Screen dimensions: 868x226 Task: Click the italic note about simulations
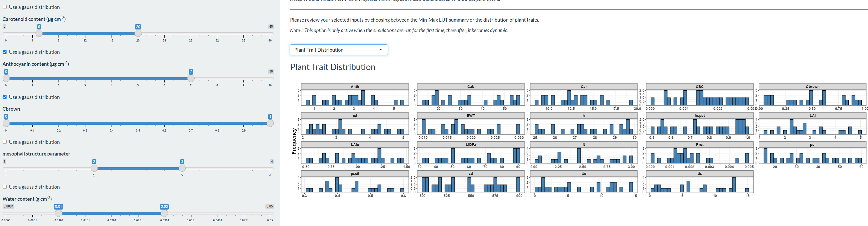[399, 30]
